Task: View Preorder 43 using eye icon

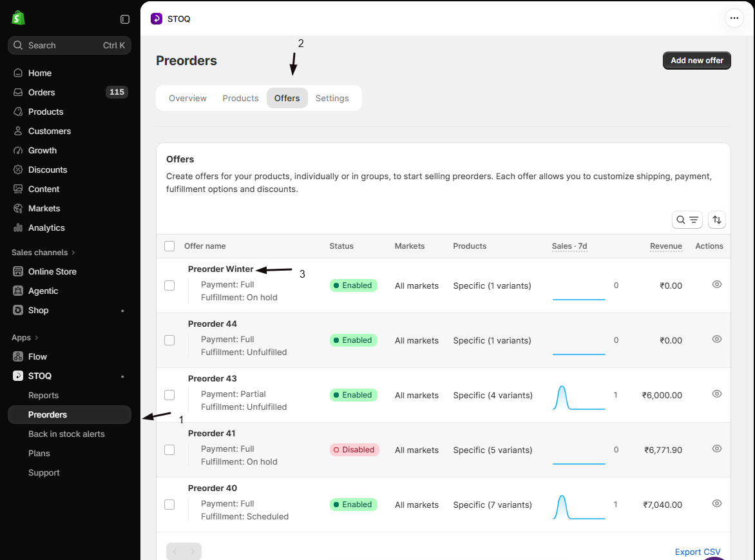Action: tap(716, 394)
